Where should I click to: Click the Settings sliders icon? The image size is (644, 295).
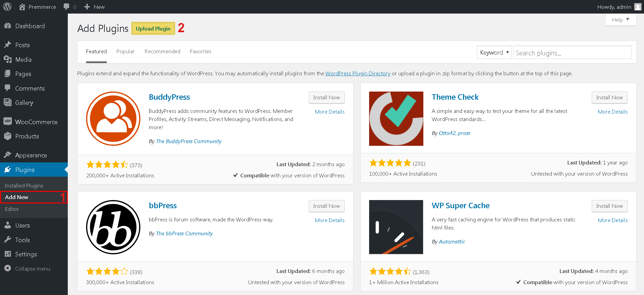(x=7, y=254)
